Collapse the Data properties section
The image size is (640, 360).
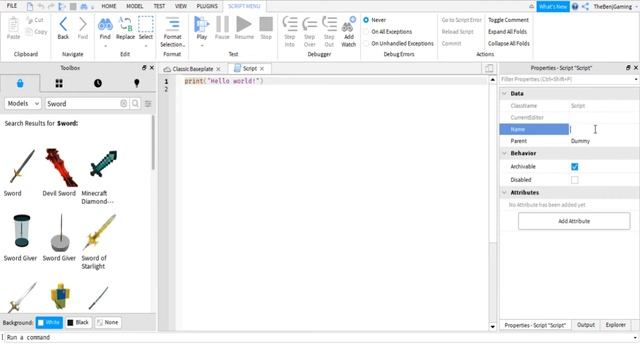click(x=504, y=93)
